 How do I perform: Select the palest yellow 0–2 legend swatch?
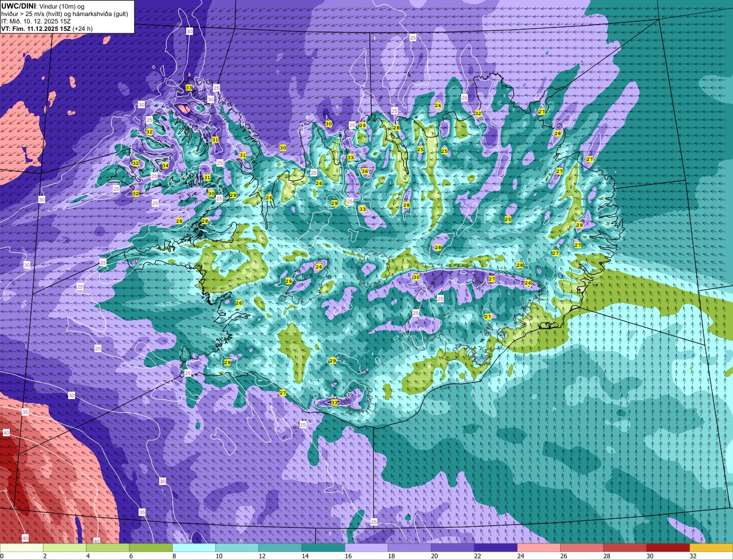point(22,547)
